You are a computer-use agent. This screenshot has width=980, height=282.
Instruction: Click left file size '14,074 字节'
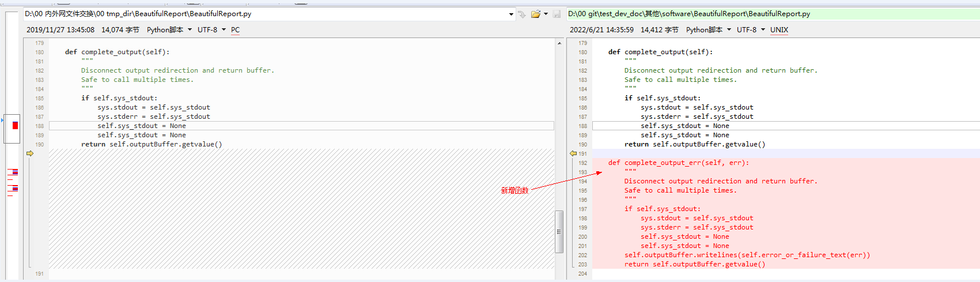point(120,30)
